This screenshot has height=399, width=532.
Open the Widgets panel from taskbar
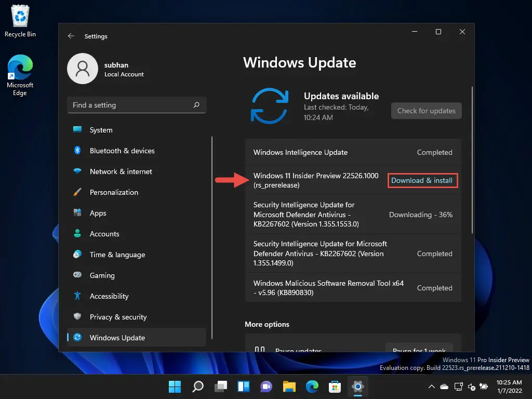pyautogui.click(x=244, y=387)
